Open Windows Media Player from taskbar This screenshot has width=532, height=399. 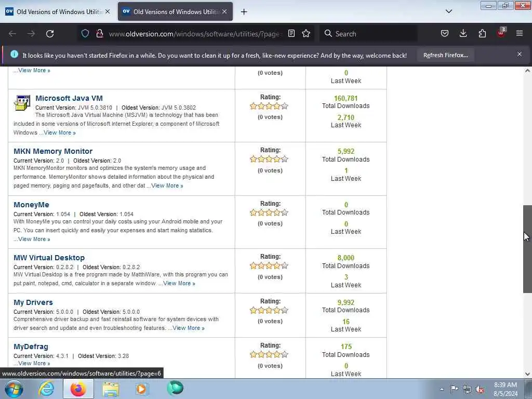(x=142, y=389)
